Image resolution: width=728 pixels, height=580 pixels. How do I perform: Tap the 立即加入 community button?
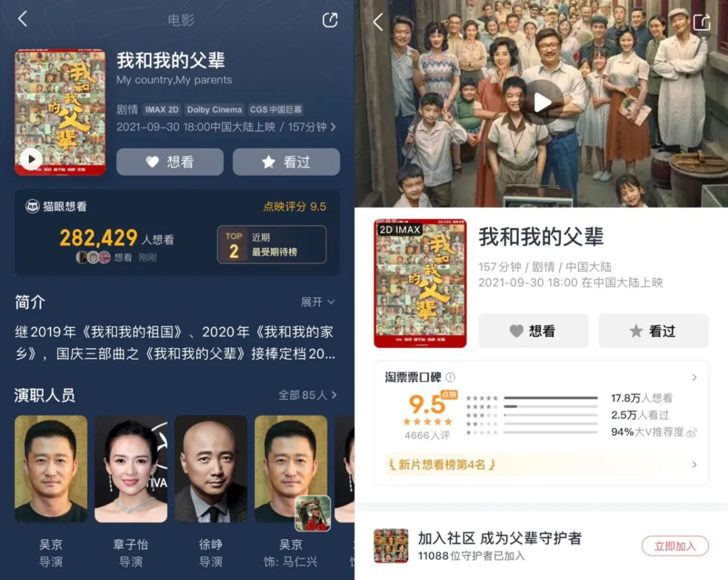(675, 546)
